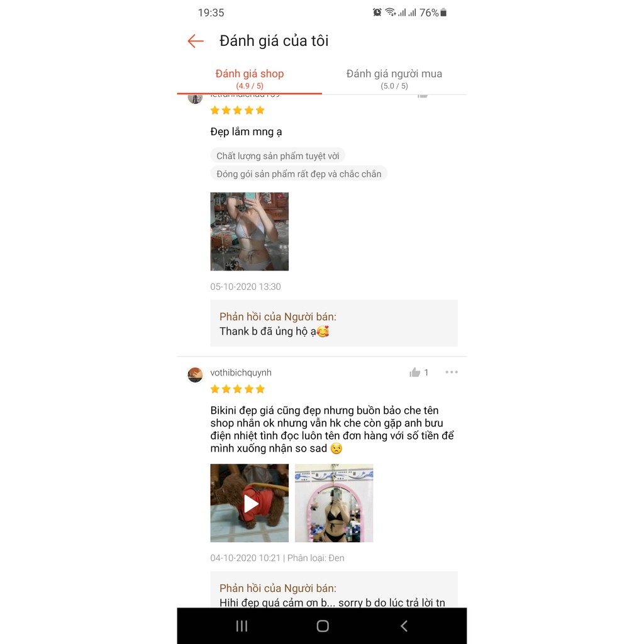Screen dimensions: 644x644
Task: Switch to Đánh giá shop tab
Action: point(249,79)
